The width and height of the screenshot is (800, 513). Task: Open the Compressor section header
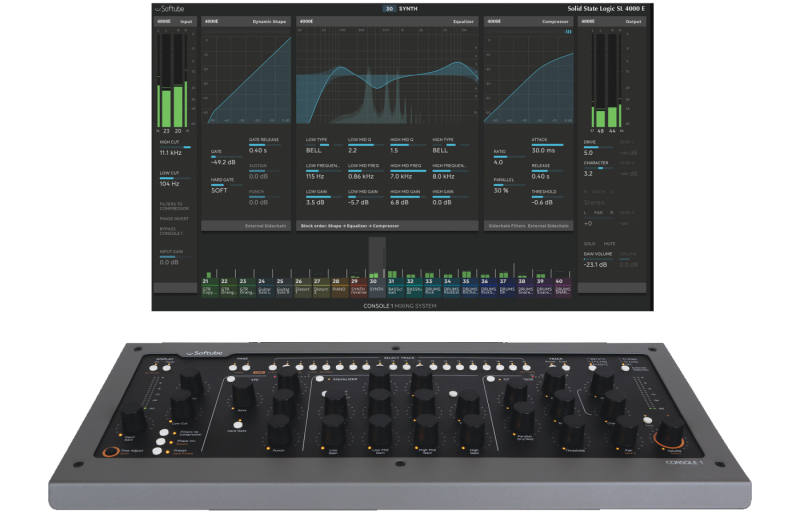click(529, 21)
